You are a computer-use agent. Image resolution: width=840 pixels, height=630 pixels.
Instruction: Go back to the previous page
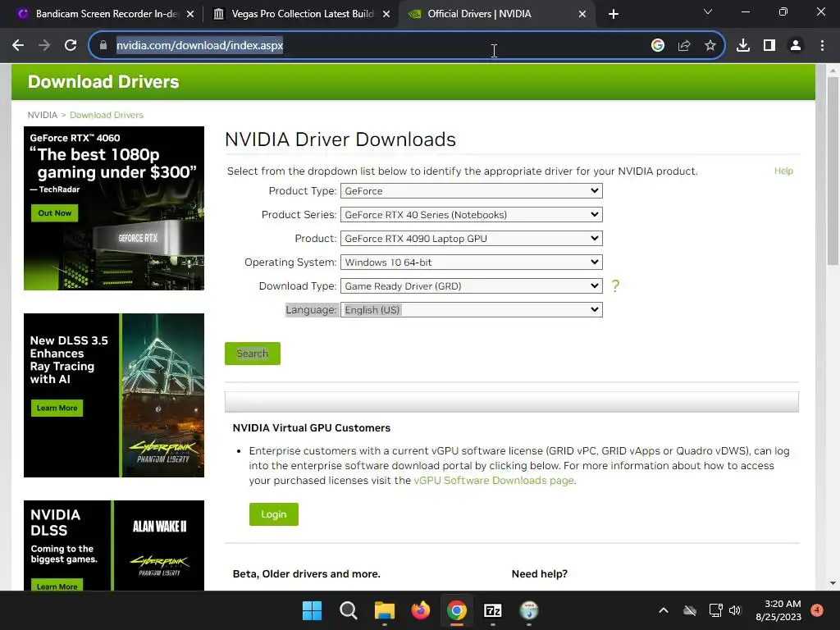18,46
